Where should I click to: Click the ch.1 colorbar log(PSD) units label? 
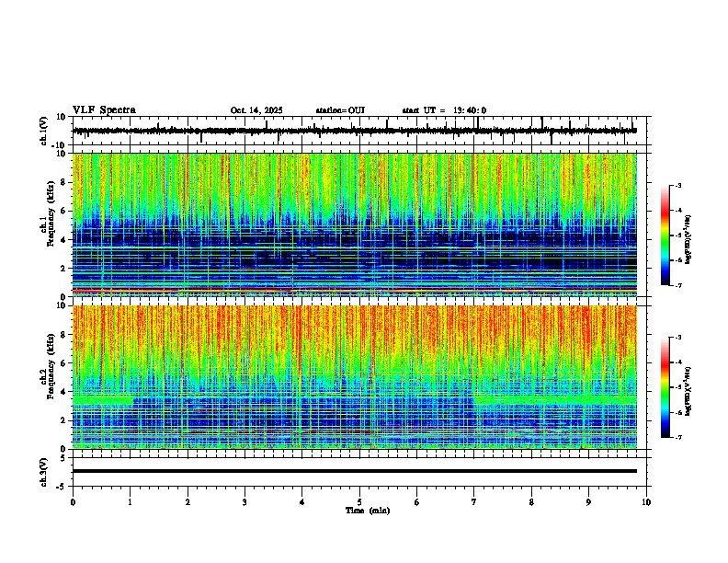[x=688, y=240]
